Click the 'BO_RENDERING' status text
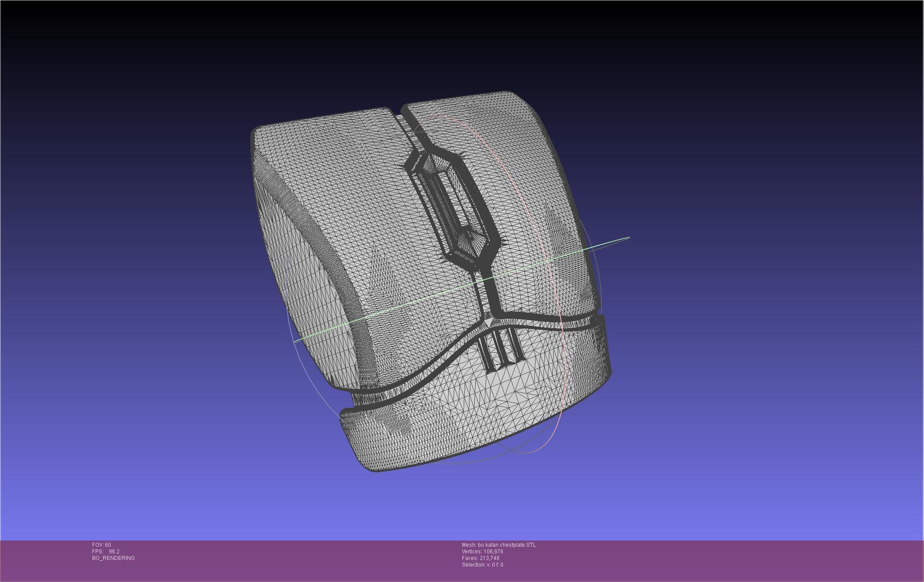 (113, 558)
